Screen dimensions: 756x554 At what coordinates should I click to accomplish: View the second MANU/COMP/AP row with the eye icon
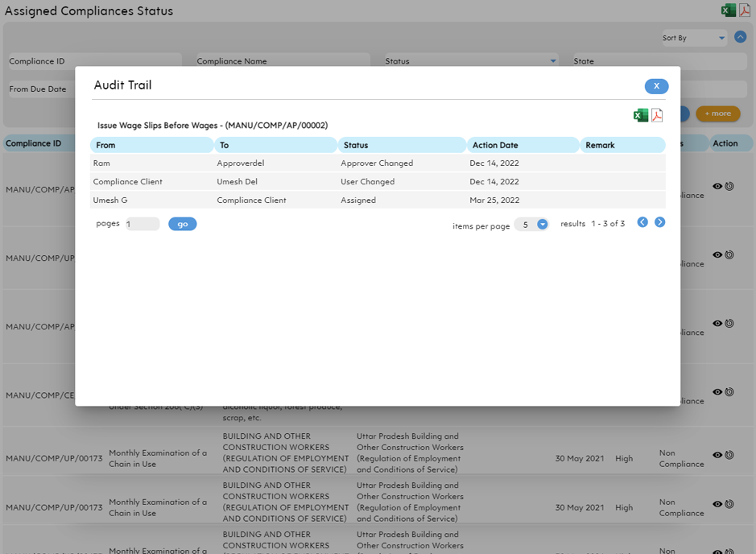click(717, 323)
